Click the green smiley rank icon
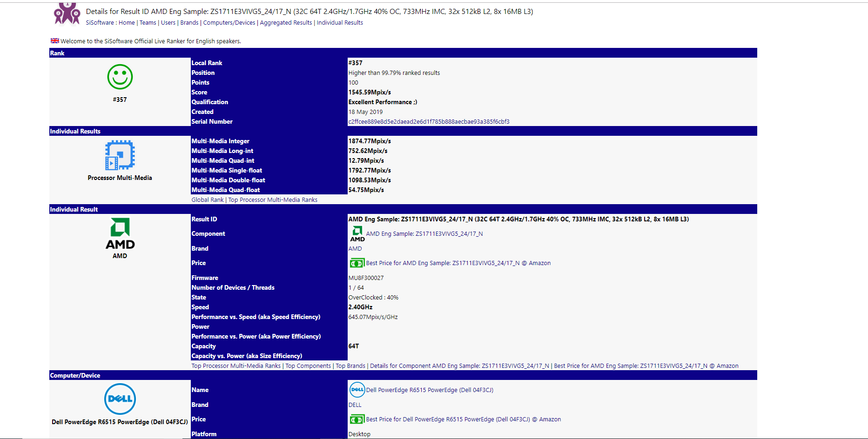Screen dimensions: 868x439 (120, 77)
